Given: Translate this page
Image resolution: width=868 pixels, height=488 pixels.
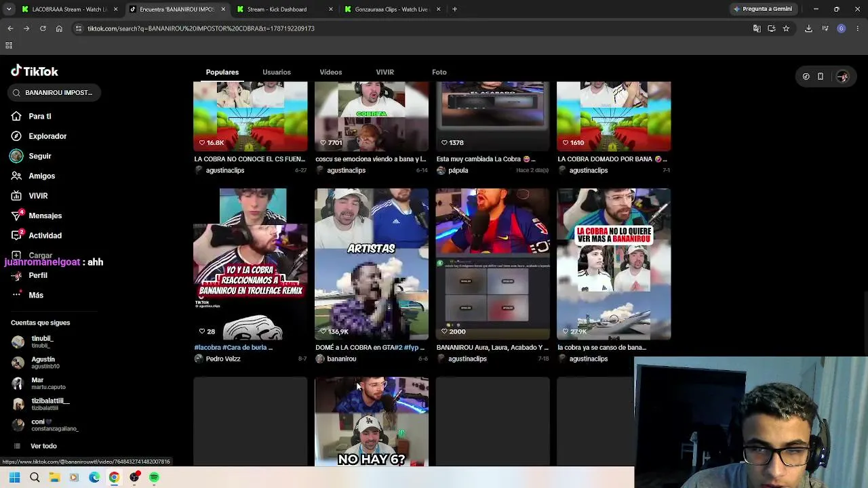Looking at the screenshot, I should [757, 28].
